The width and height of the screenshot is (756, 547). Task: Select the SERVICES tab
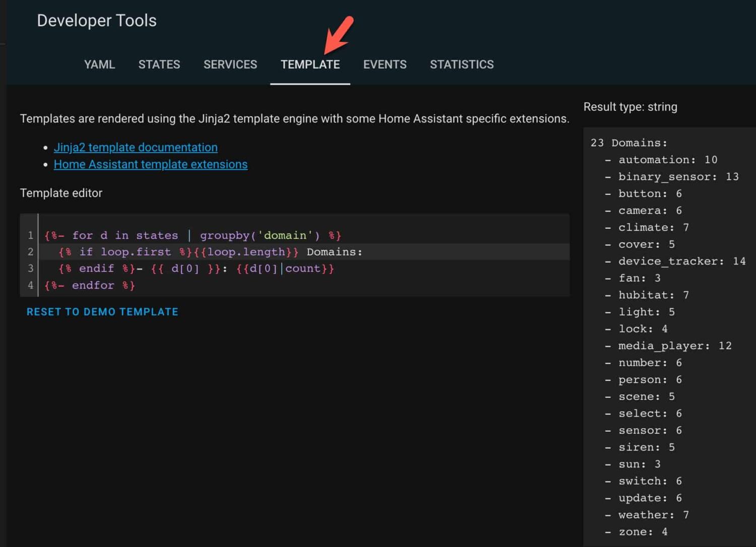(x=230, y=64)
